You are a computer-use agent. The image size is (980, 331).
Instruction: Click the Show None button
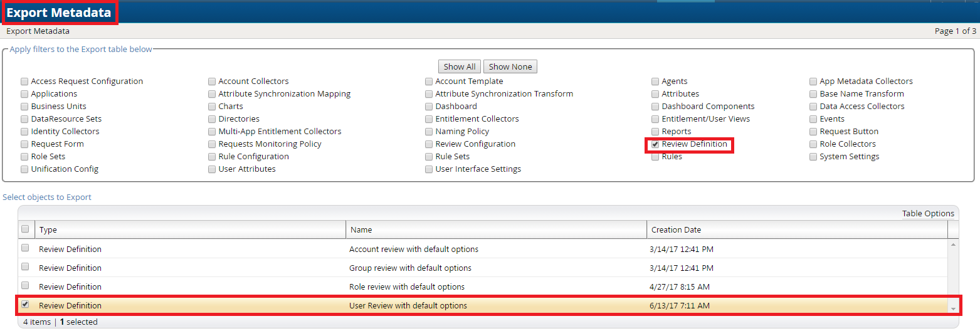click(510, 66)
